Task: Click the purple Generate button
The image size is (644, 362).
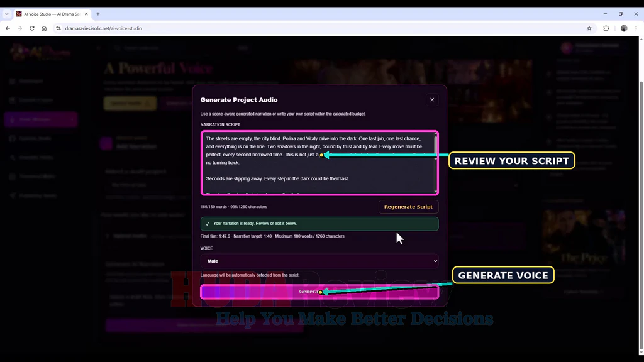Action: (319, 292)
